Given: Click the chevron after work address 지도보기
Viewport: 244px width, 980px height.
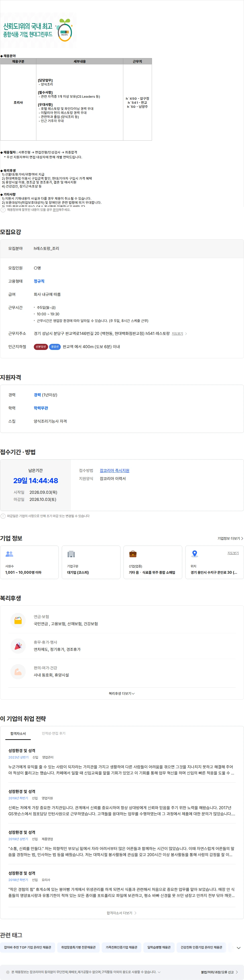Looking at the screenshot, I should 186,334.
